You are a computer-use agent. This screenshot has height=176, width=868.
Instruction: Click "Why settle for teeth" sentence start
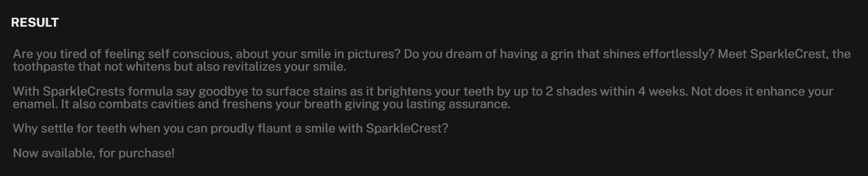click(69, 128)
